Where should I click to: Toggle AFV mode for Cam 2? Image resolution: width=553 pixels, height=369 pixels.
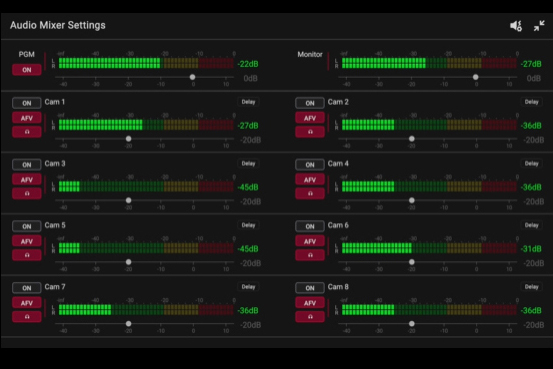point(310,118)
